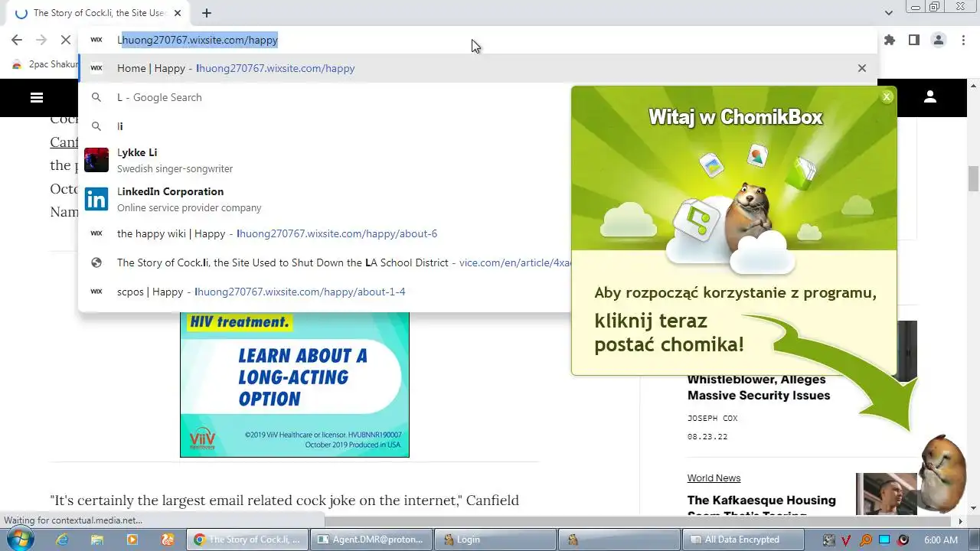Open the Chrome profile avatar

[x=939, y=40]
